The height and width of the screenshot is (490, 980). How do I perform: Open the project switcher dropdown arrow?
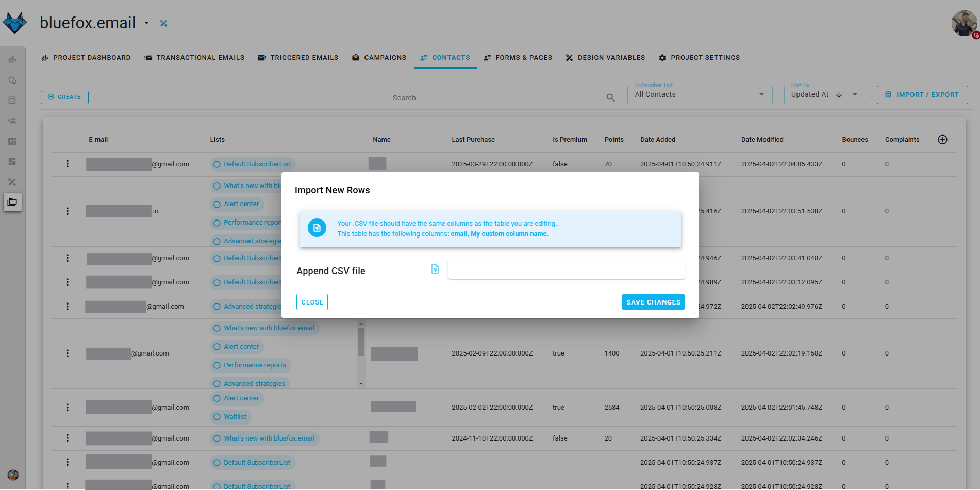[146, 23]
